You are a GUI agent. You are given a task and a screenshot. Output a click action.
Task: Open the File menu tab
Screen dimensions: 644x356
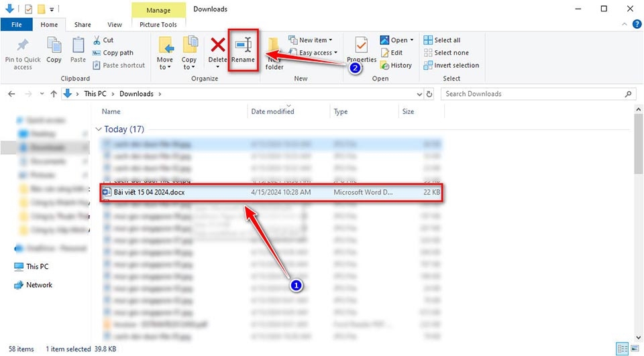(16, 25)
